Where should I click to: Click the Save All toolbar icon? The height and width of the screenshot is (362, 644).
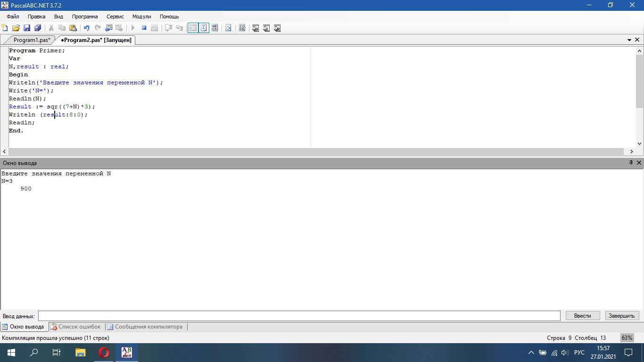click(x=38, y=28)
